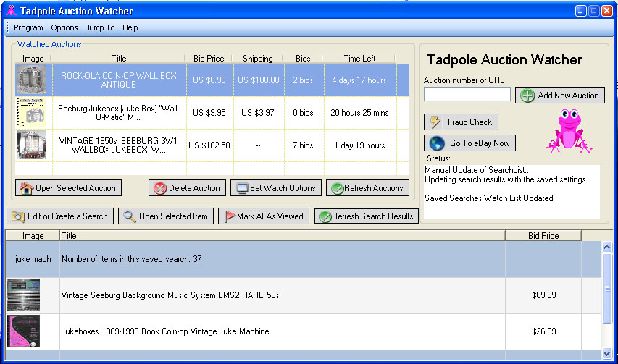
Task: Select the "Seeburg Jukebox [Juke Box] "Wall-O-Matic" M..." title
Action: (x=119, y=113)
